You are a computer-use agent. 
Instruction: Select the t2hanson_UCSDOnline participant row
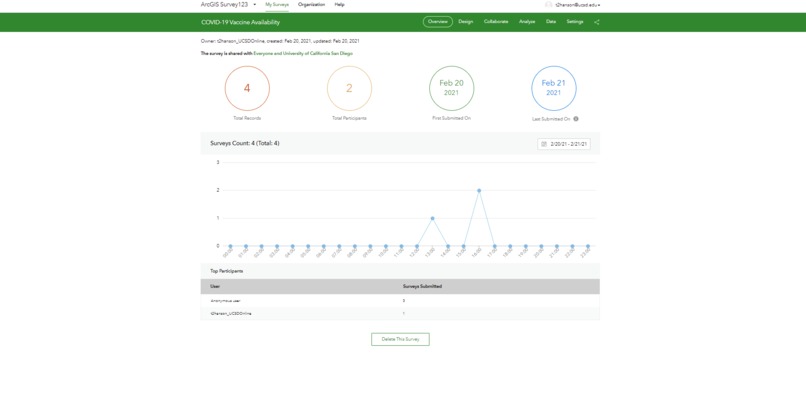pyautogui.click(x=400, y=313)
